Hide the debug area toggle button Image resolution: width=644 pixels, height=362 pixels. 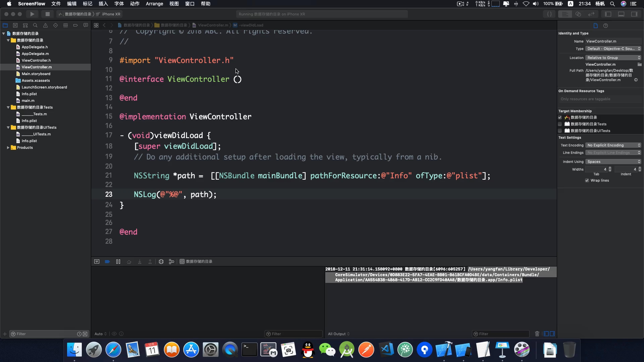coord(97,261)
